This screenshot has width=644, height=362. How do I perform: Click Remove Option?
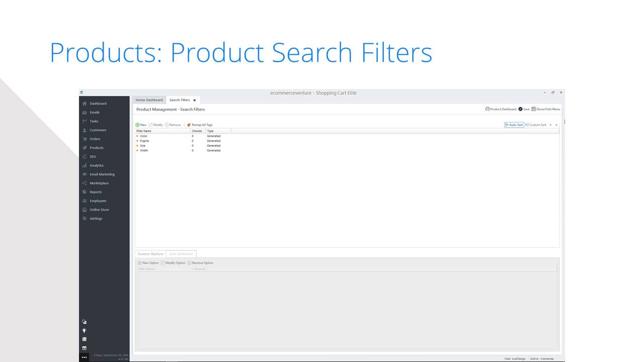200,263
